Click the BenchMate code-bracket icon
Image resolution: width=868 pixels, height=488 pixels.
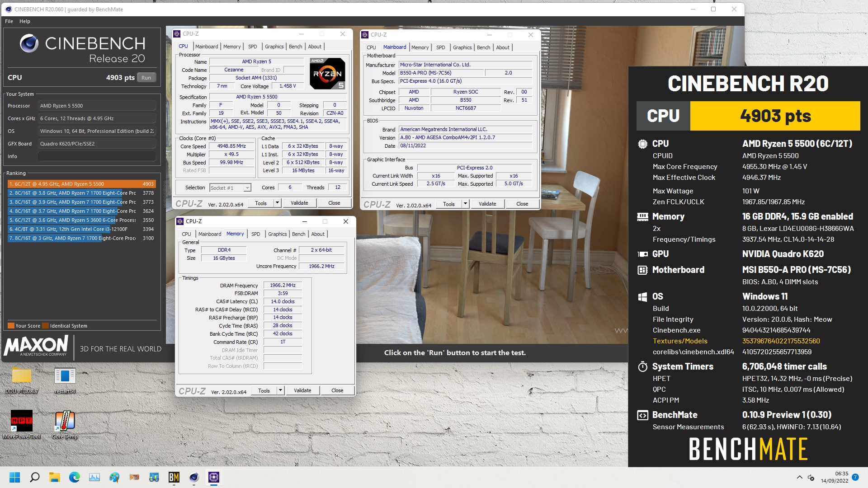pyautogui.click(x=642, y=415)
